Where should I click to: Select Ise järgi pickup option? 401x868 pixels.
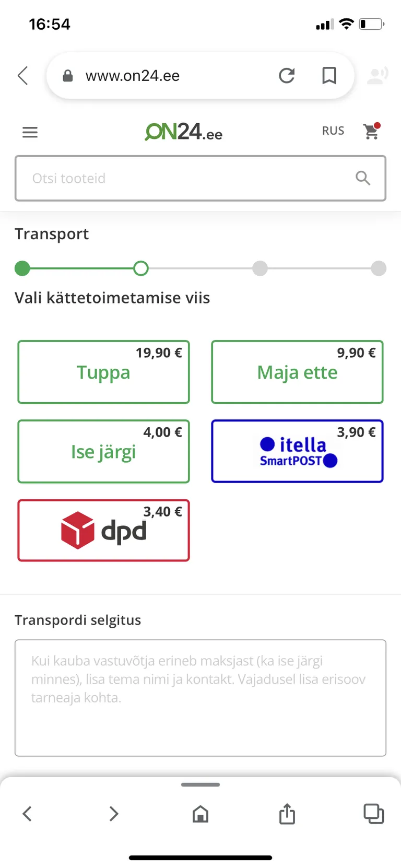click(103, 451)
